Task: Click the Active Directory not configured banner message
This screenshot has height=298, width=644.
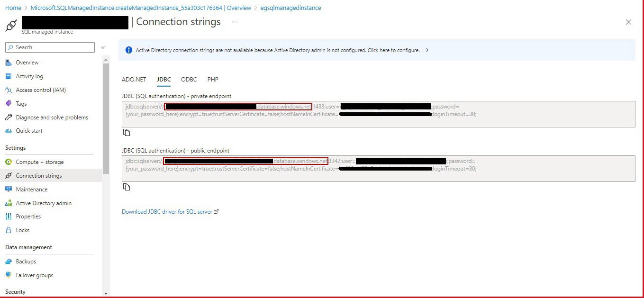Action: [278, 50]
